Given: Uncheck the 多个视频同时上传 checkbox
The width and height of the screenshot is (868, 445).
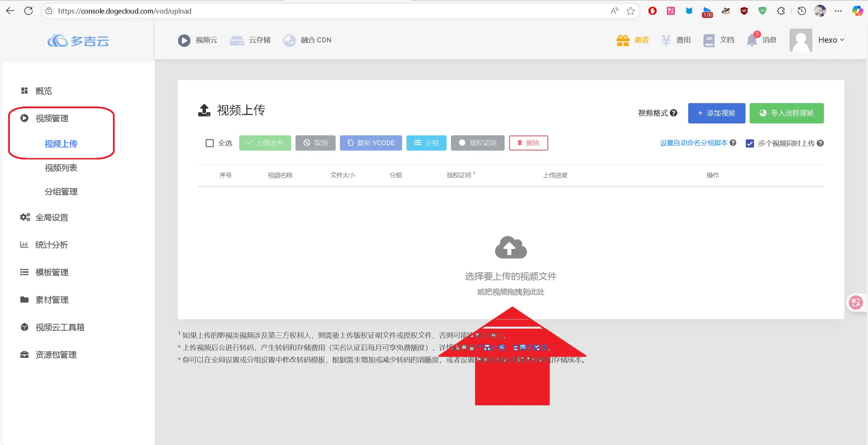Looking at the screenshot, I should [x=750, y=143].
